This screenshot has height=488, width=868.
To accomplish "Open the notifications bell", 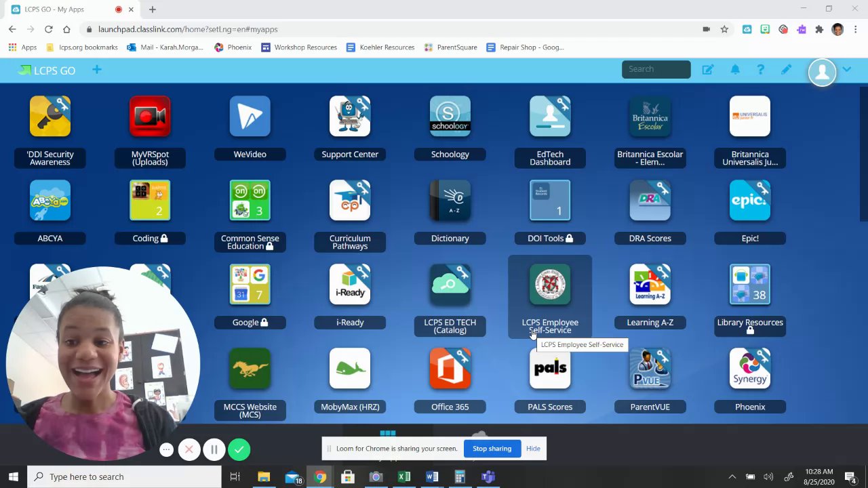I will [735, 70].
